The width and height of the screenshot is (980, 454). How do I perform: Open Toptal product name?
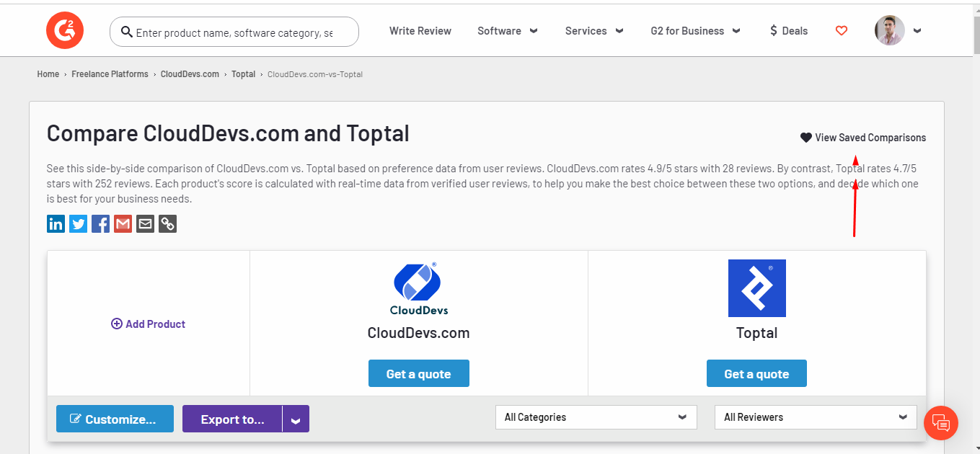[756, 333]
